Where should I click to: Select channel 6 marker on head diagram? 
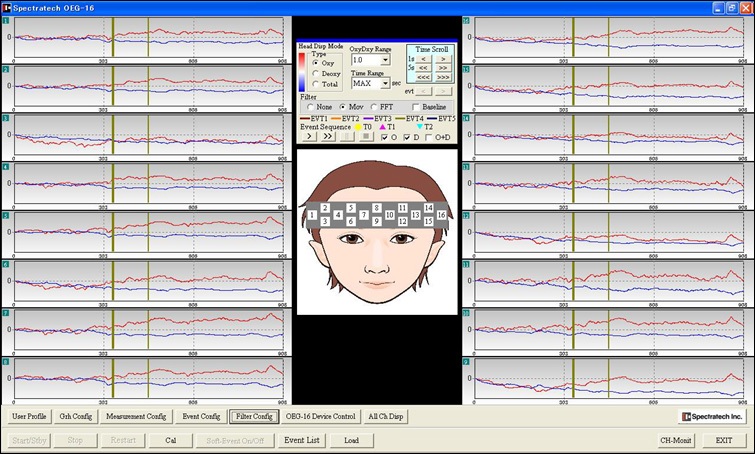pyautogui.click(x=351, y=221)
